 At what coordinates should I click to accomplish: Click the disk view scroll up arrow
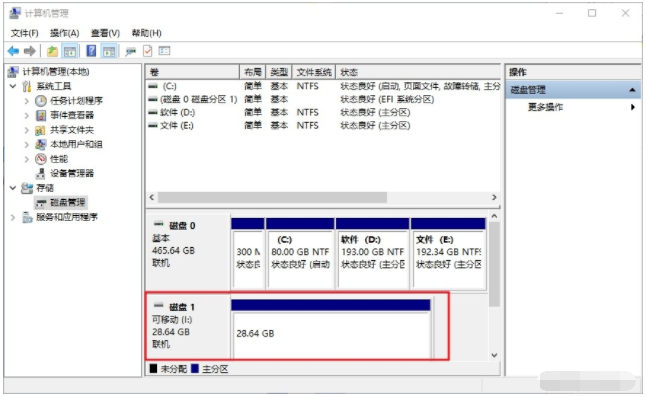point(494,216)
